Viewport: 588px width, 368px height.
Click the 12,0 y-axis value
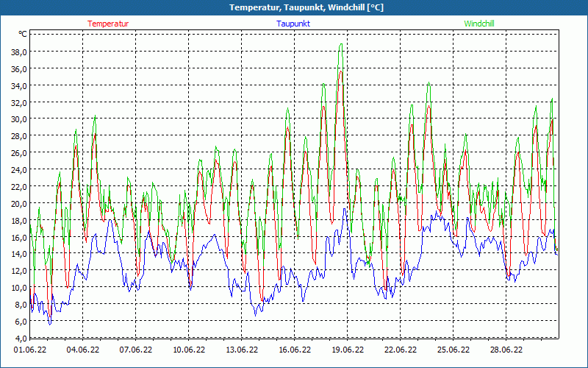coord(19,270)
